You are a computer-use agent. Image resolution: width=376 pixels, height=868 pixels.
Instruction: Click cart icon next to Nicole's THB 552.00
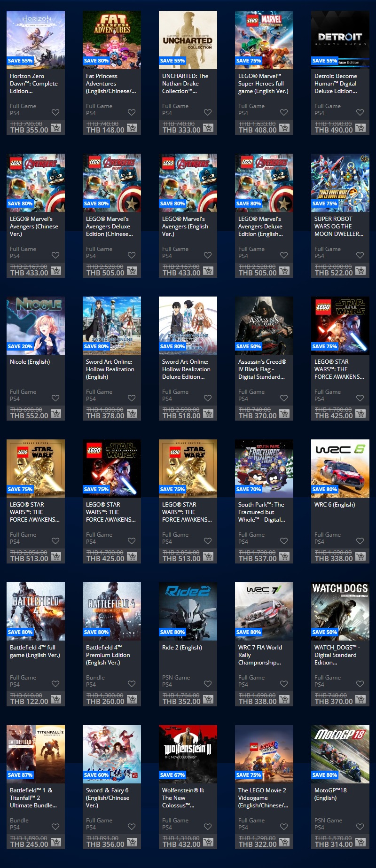pos(55,414)
